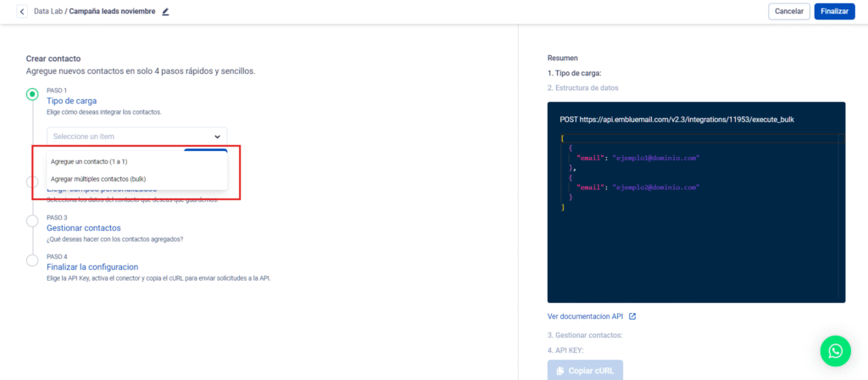Open the 'Tipo de carga' step heading
The width and height of the screenshot is (868, 380).
tap(71, 101)
